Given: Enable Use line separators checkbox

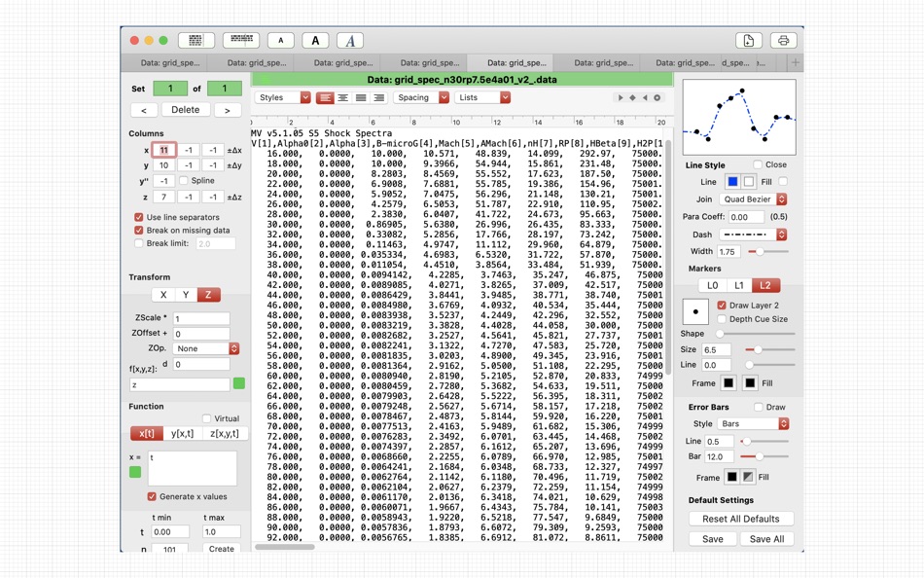Looking at the screenshot, I should click(138, 217).
